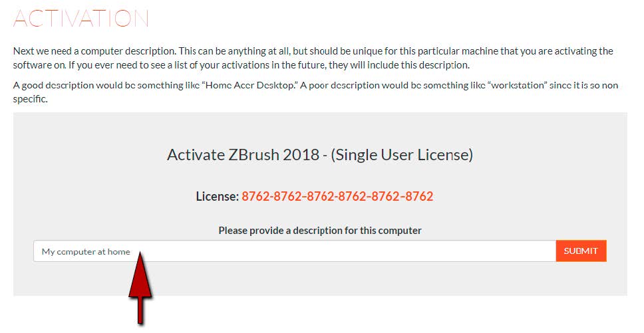Click the shaft of the red arrow
This screenshot has width=644, height=333.
pyautogui.click(x=140, y=310)
